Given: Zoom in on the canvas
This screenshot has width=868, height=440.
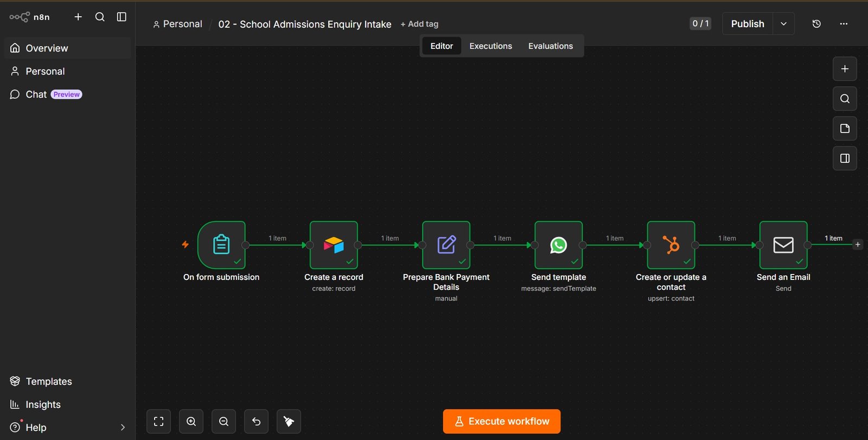Looking at the screenshot, I should tap(191, 422).
